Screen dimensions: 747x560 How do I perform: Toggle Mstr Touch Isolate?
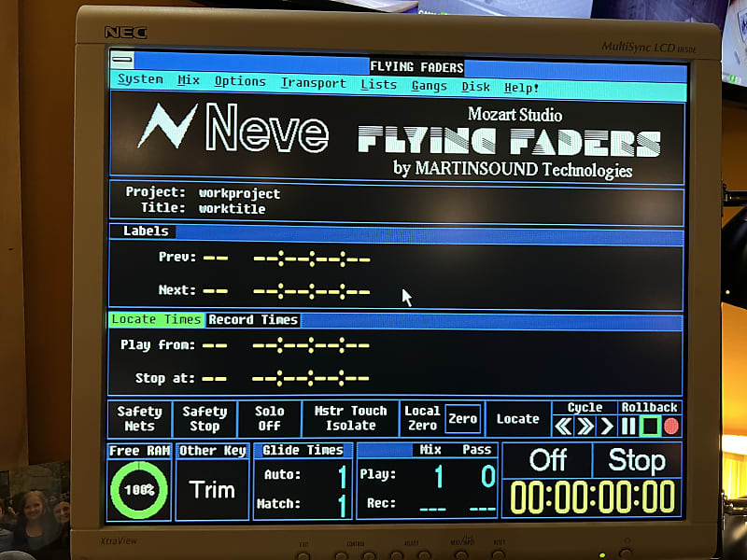coord(351,418)
